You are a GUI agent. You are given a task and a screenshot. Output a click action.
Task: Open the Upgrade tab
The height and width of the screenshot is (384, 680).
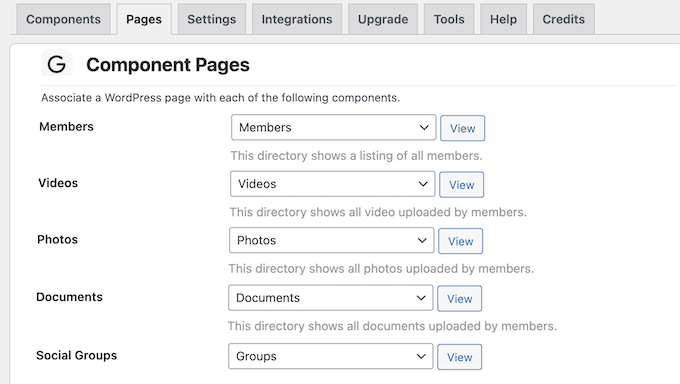coord(383,19)
